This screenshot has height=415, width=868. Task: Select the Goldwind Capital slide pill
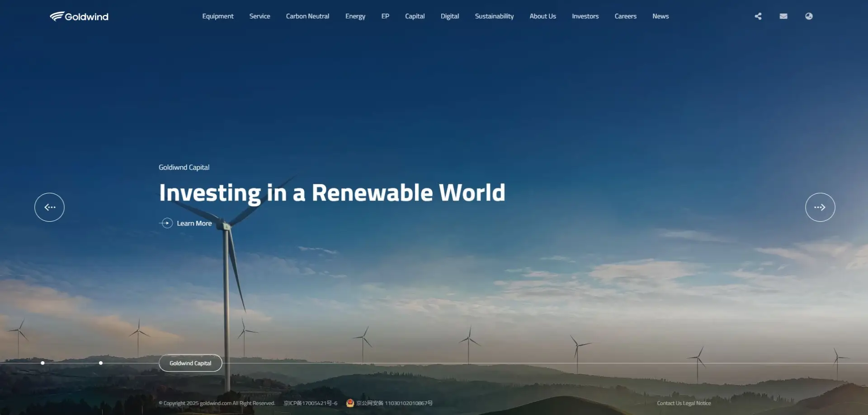(x=190, y=363)
